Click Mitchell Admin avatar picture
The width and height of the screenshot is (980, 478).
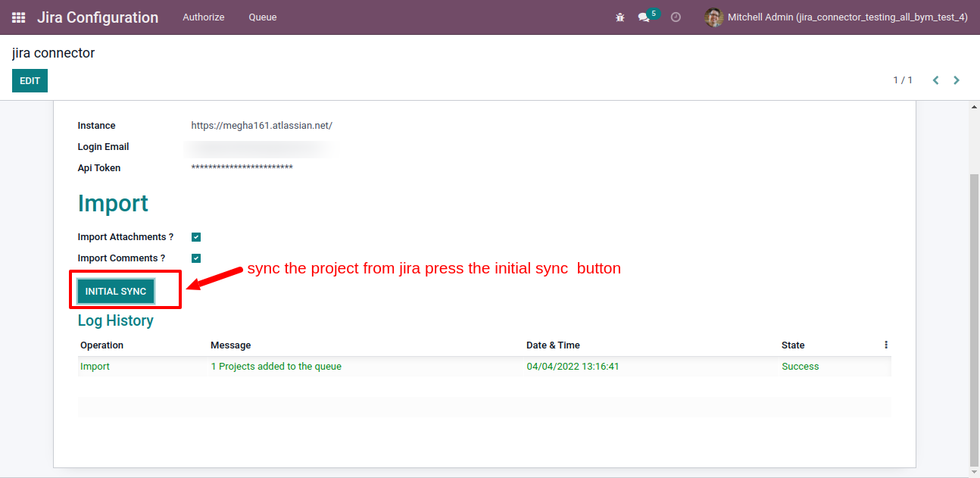coord(713,17)
